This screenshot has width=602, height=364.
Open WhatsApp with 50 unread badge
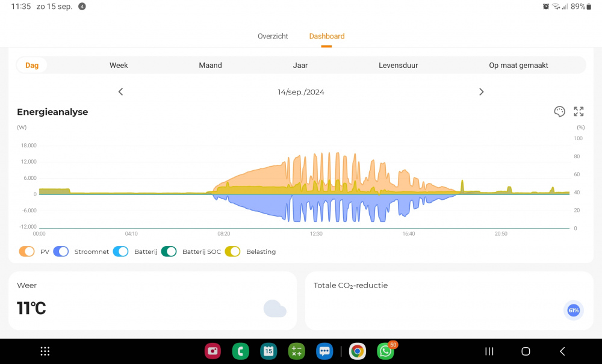[385, 351]
